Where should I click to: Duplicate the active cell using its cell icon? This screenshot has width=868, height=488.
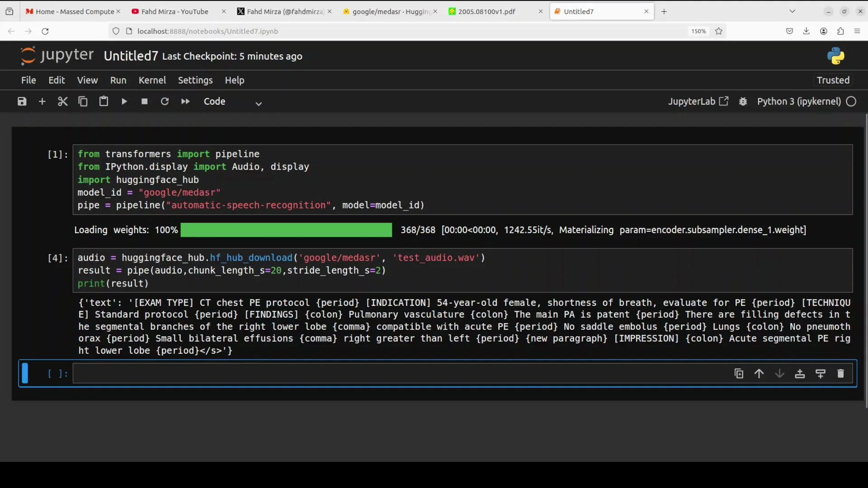[739, 374]
